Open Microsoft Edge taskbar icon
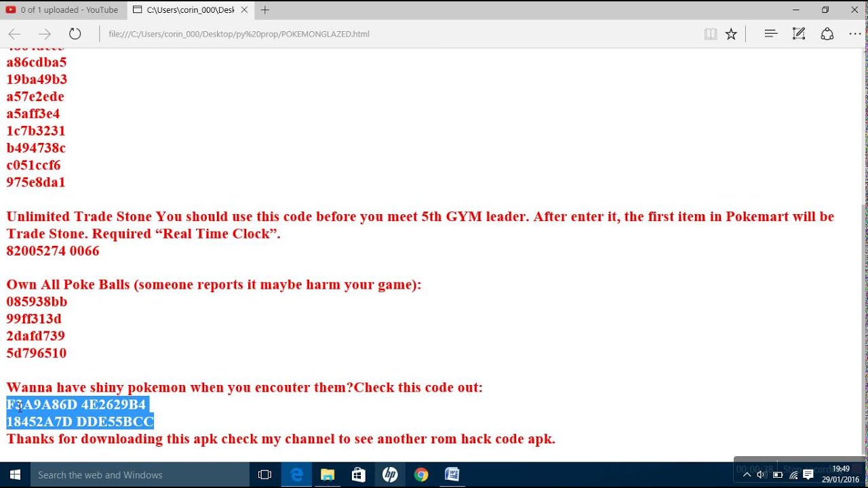Screen dimensions: 868x488 coord(296,475)
